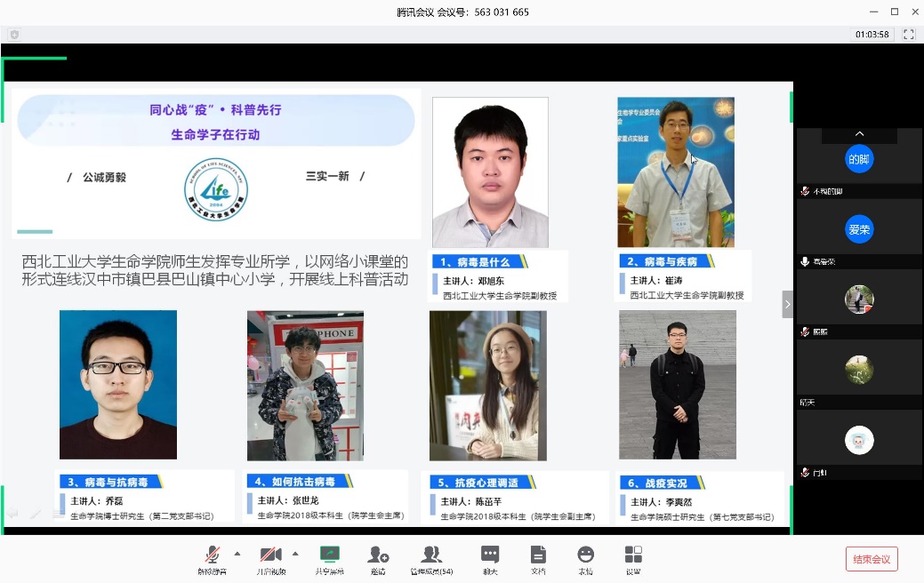The height and width of the screenshot is (583, 924).
Task: Select participant tile with 的脚 avatar
Action: pos(859,160)
